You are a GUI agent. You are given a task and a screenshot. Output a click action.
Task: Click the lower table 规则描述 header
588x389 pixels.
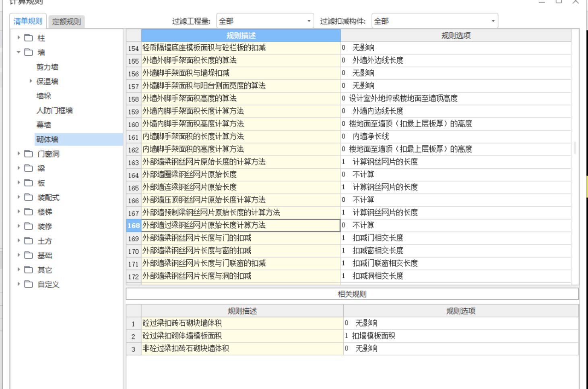point(242,311)
